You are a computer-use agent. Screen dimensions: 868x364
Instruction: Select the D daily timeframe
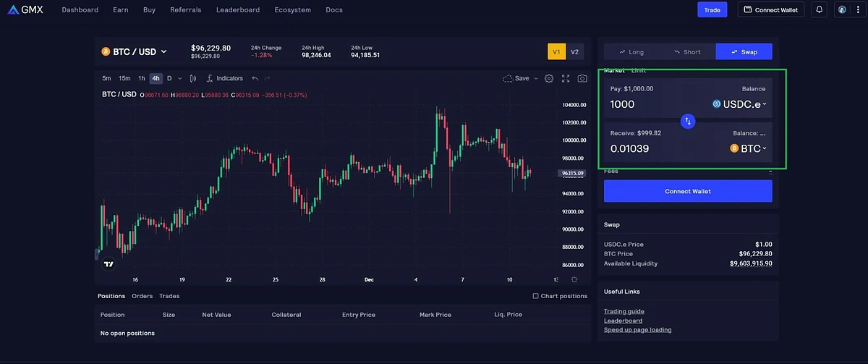(169, 78)
